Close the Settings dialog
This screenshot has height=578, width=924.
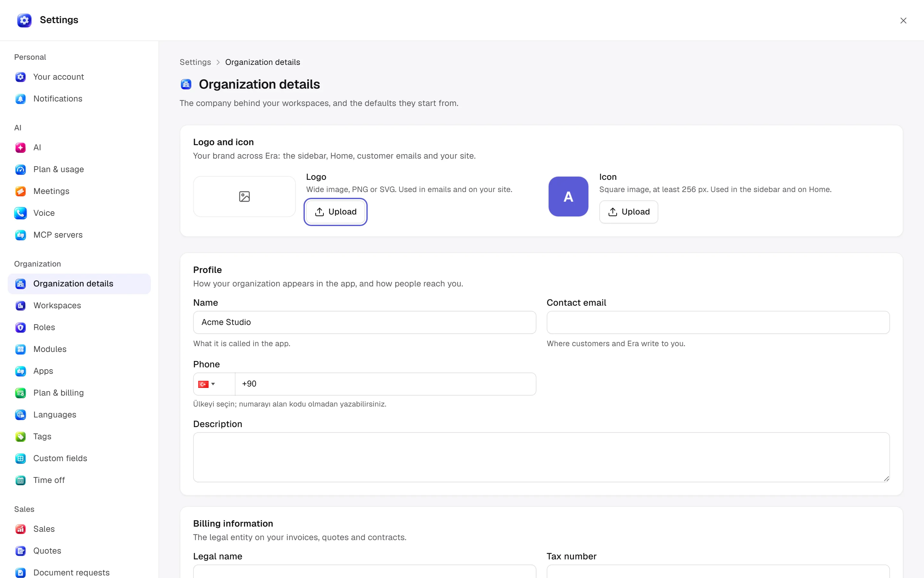[903, 21]
